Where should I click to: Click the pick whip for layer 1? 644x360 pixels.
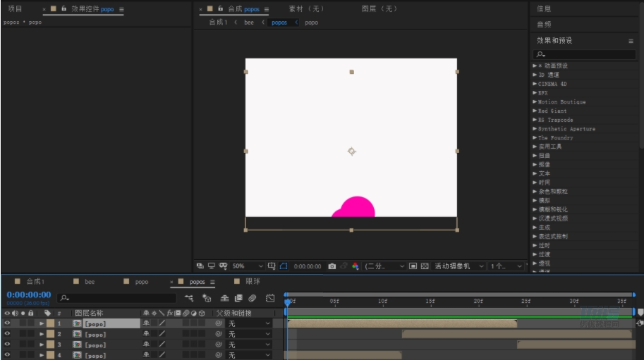click(219, 323)
